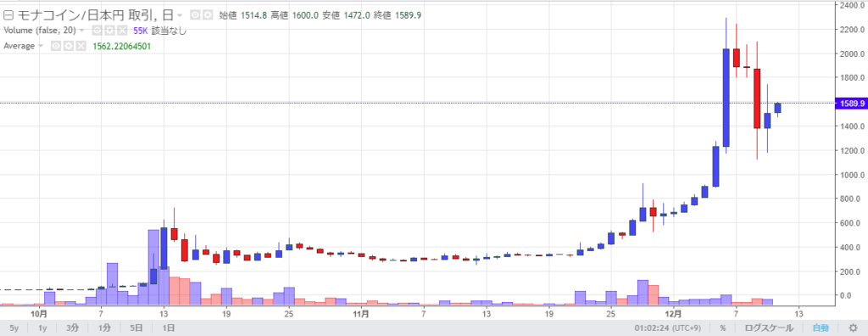Viewport: 868px width, 336px height.
Task: Toggle 自動 auto scale
Action: point(821,328)
